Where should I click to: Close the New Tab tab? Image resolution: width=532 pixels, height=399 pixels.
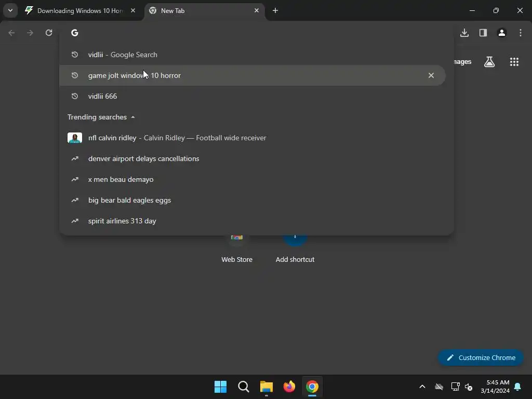click(257, 10)
